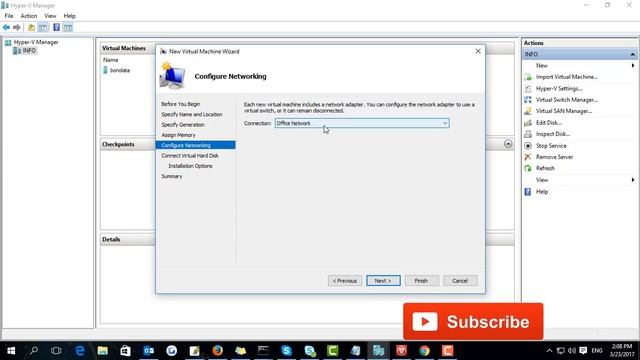Go to Assign Memory wizard step

click(178, 135)
